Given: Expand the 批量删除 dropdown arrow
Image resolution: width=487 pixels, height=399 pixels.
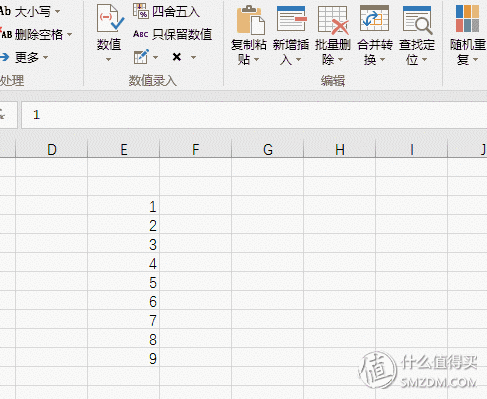Looking at the screenshot, I should 340,60.
